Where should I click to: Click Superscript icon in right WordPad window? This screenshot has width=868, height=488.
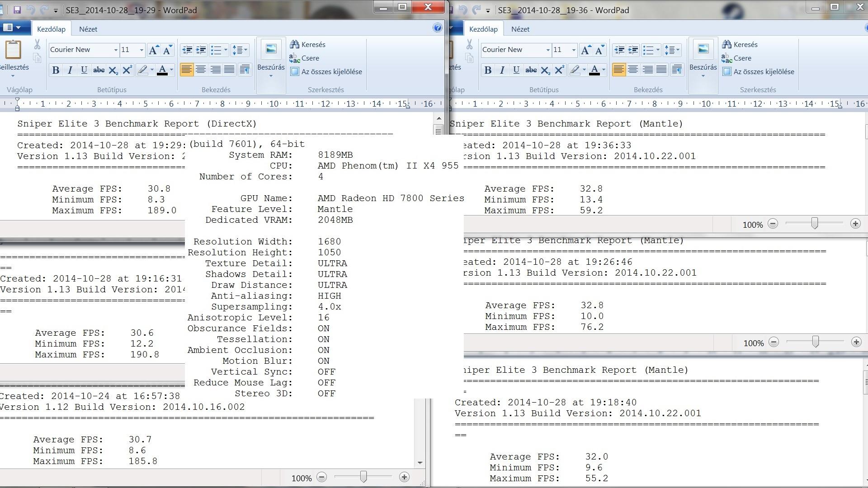point(559,70)
